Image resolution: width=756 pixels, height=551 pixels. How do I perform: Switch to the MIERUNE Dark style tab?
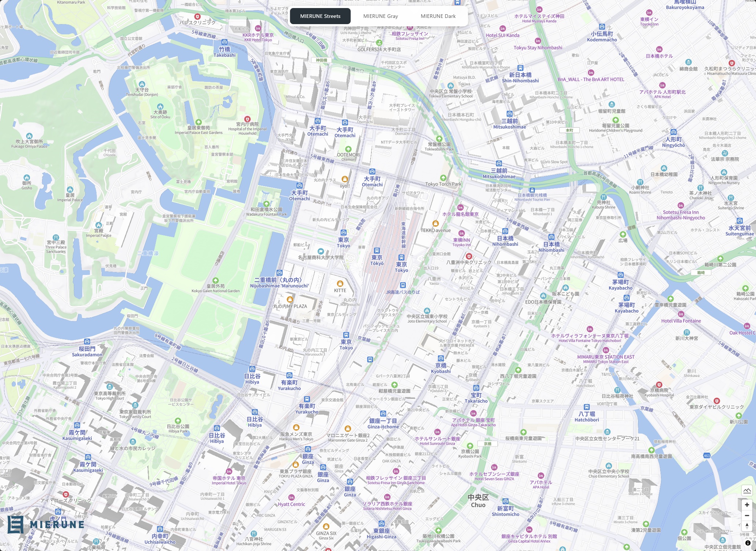pyautogui.click(x=438, y=16)
